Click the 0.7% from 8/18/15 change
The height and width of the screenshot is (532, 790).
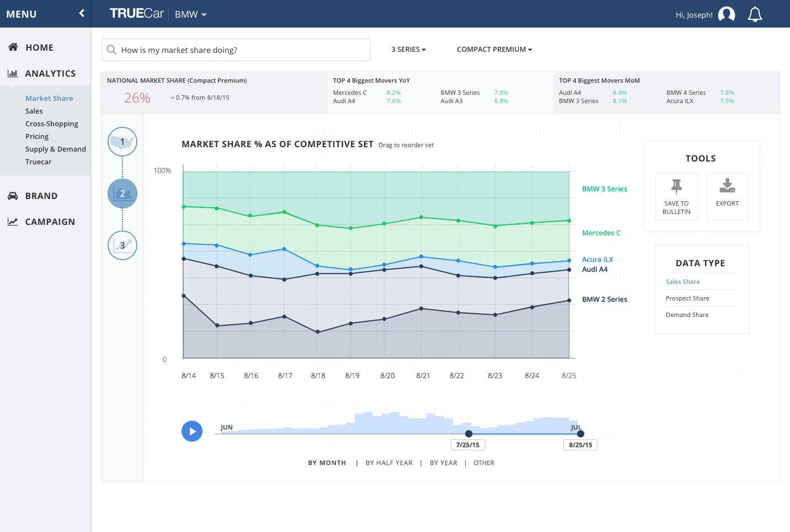(200, 98)
